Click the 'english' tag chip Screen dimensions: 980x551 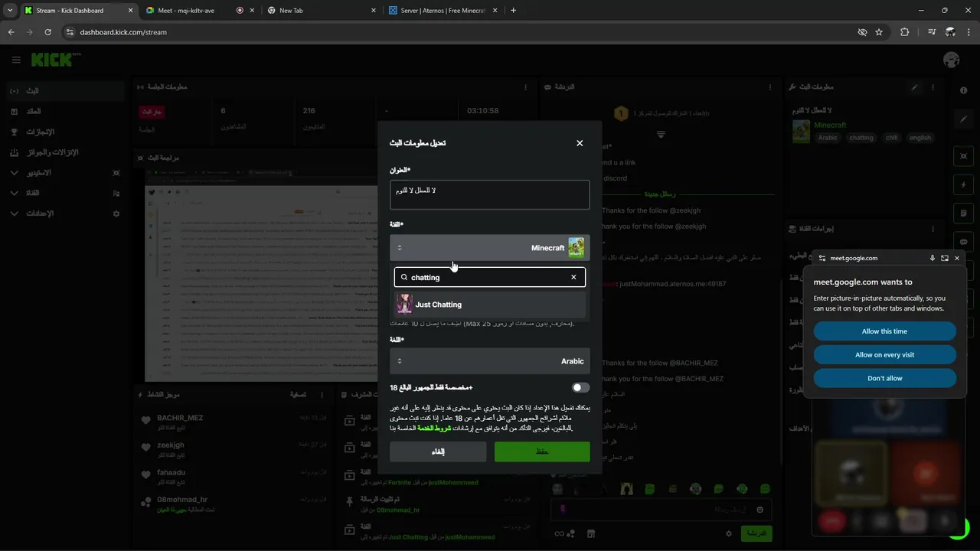[x=920, y=138]
